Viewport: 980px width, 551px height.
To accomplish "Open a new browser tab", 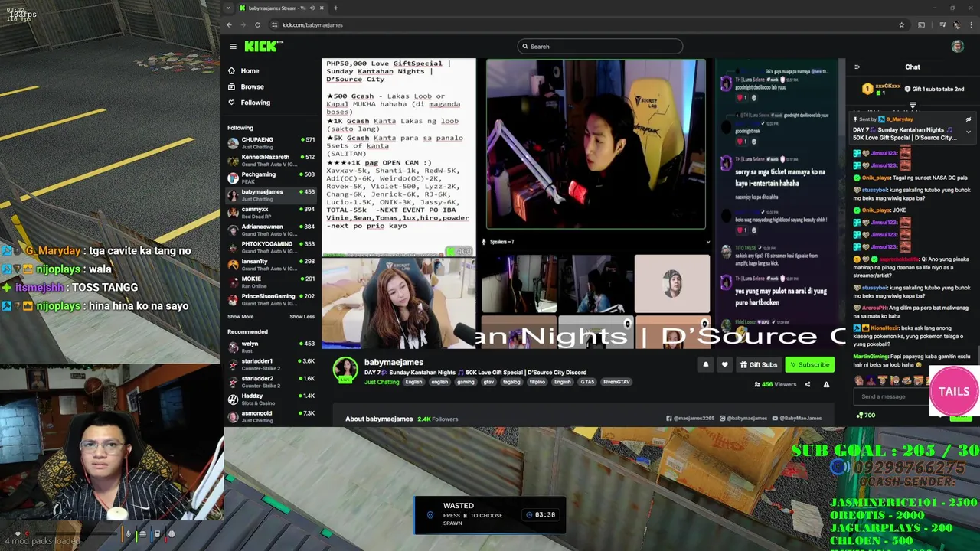I will tap(335, 8).
